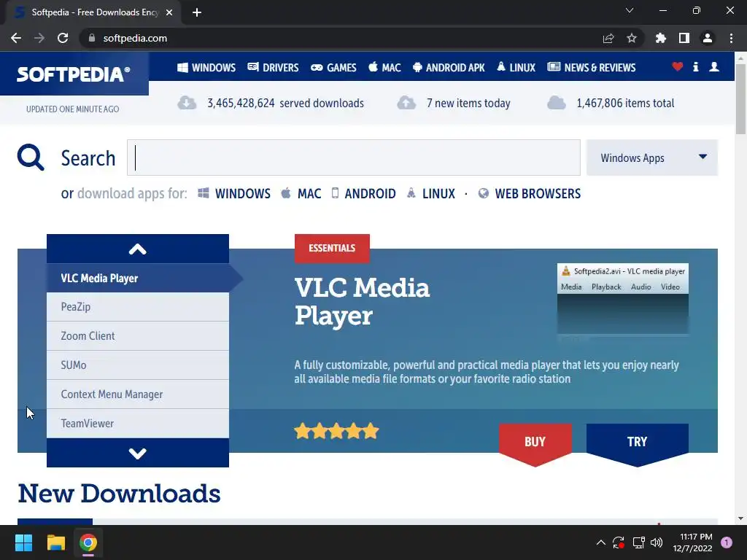747x560 pixels.
Task: Click the red heart favorites icon
Action: [x=678, y=66]
